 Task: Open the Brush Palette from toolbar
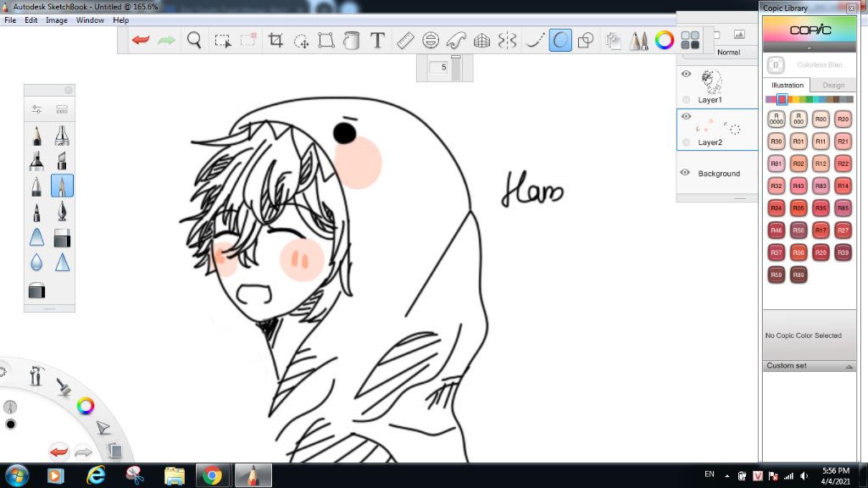(639, 40)
